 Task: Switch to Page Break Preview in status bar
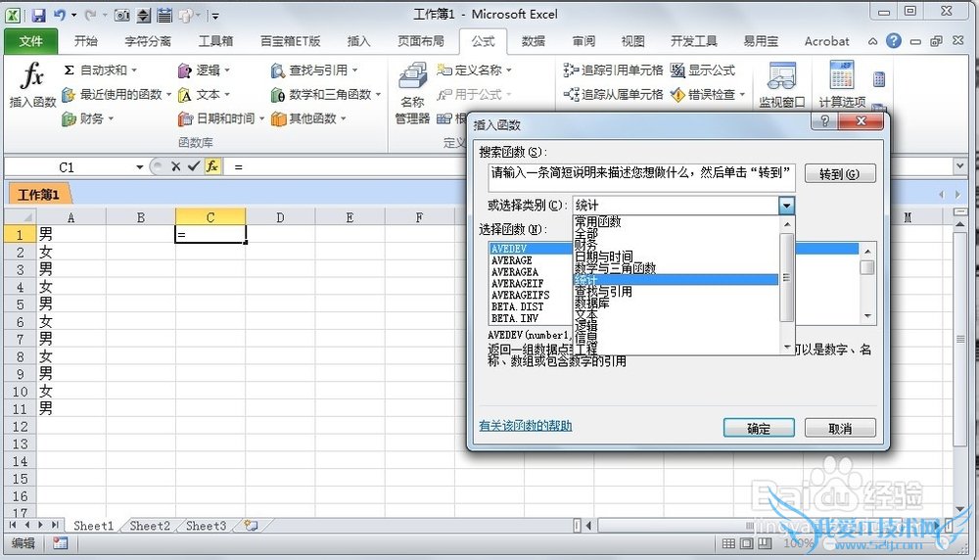pyautogui.click(x=765, y=543)
